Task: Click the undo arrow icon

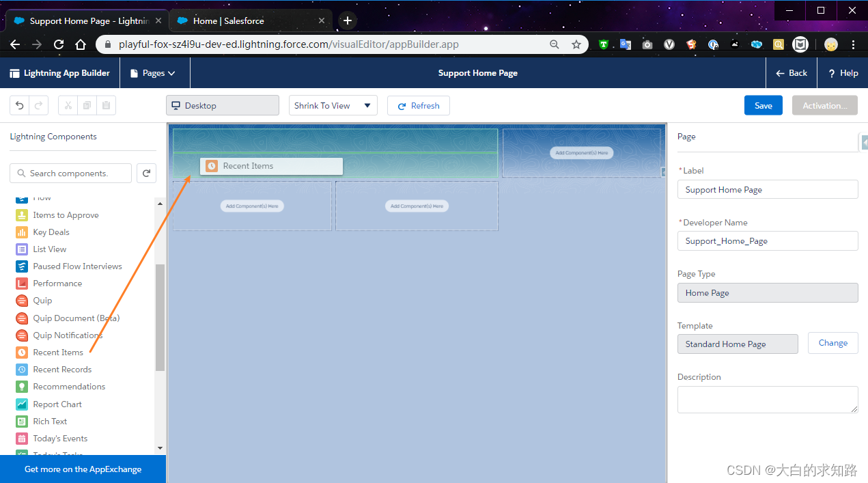Action: (20, 105)
